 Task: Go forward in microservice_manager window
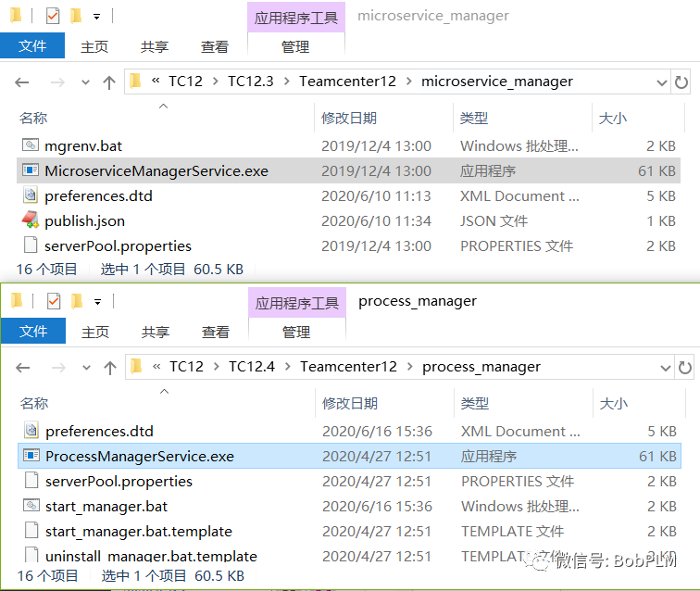click(x=57, y=82)
